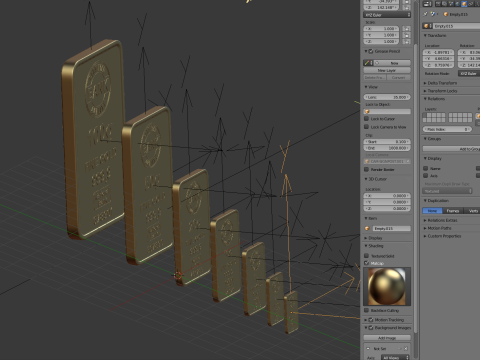Click the Add to Group button
This screenshot has width=480, height=360.
(451, 149)
